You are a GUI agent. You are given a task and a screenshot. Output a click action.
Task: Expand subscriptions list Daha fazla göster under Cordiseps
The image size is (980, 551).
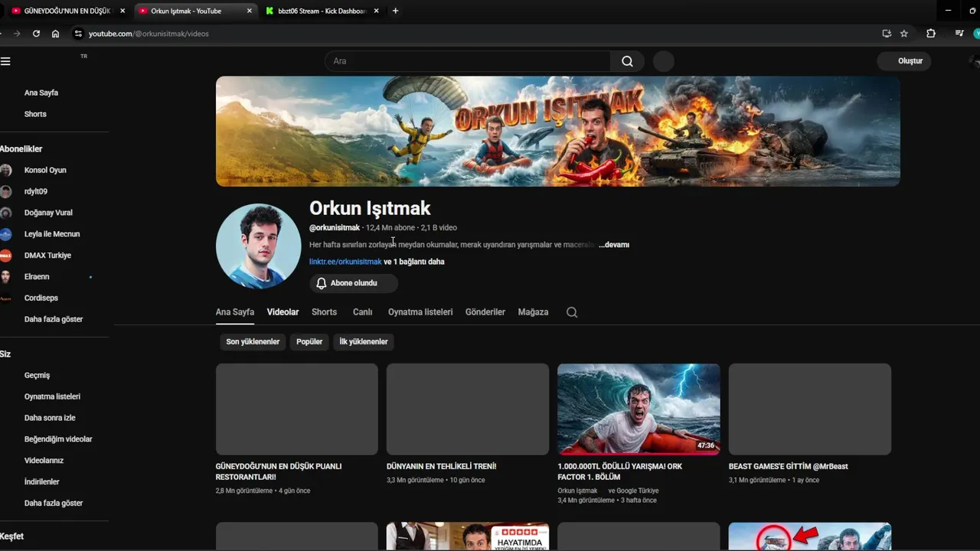tap(54, 319)
